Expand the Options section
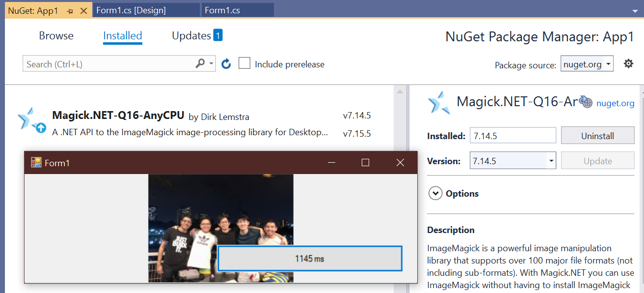Screen dimensions: 644x293 (435, 193)
